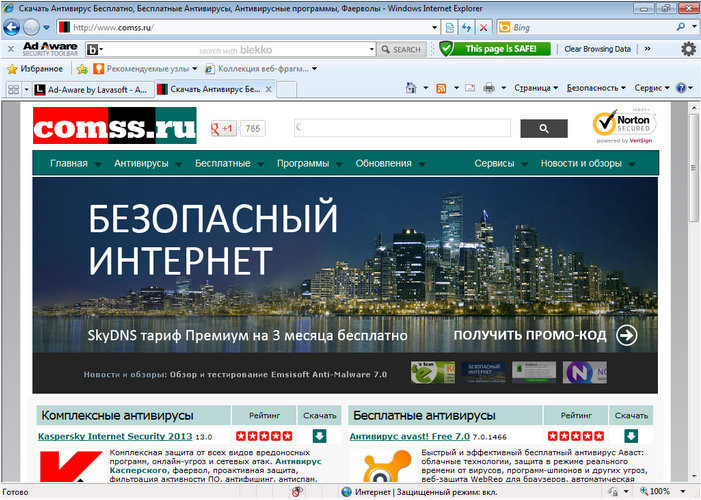Open recent pages dropdown next to Forward
Image resolution: width=701 pixels, height=500 pixels.
(46, 28)
